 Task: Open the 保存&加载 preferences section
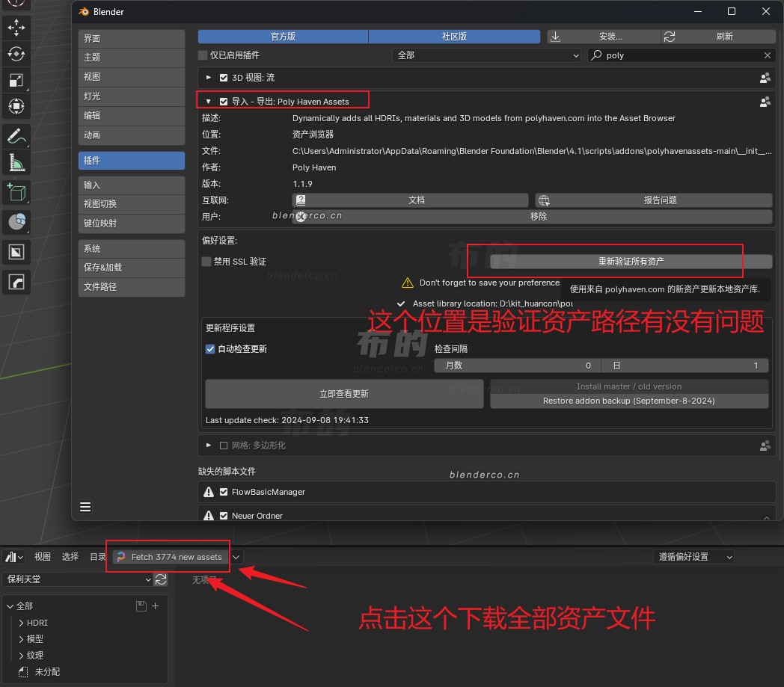coord(132,268)
